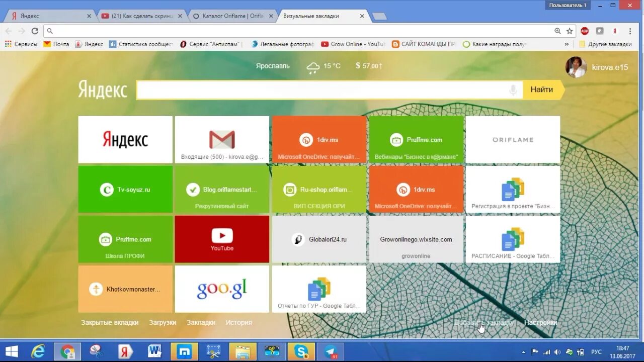Click the Ярославль city label
Viewport: 644px width, 362px height.
coord(273,66)
